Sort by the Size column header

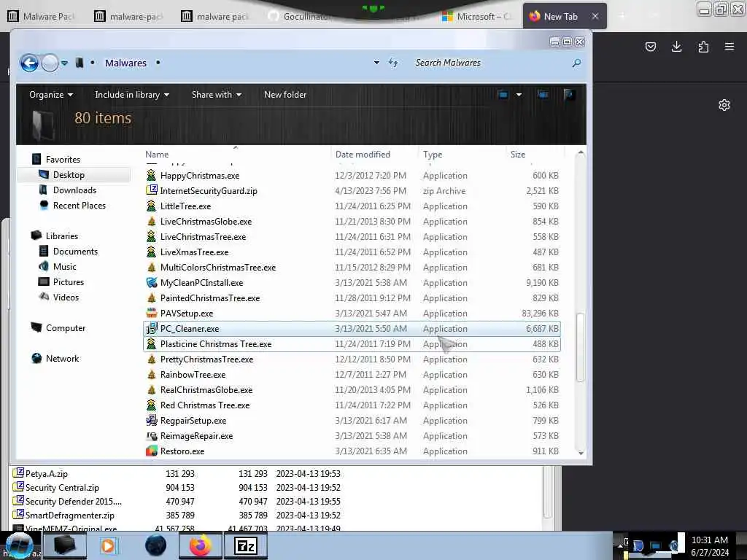pyautogui.click(x=518, y=155)
